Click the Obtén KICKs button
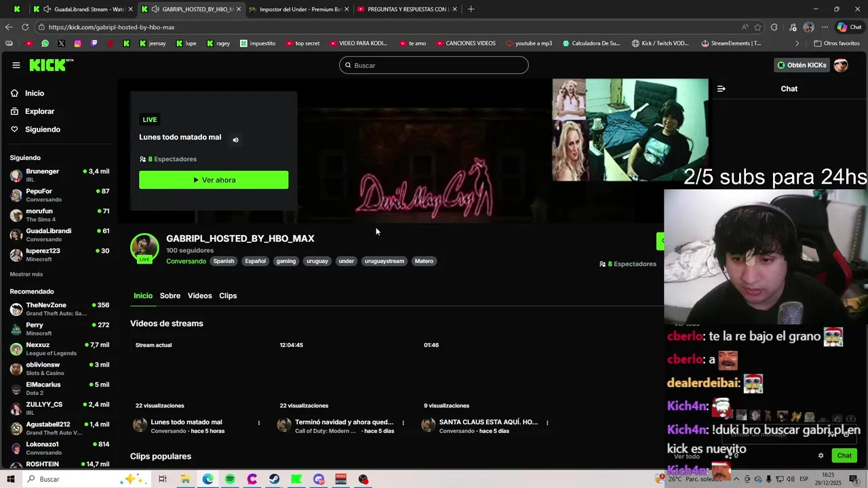868x488 pixels. pos(802,65)
